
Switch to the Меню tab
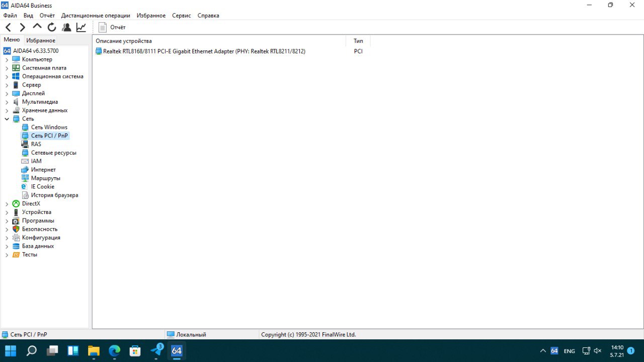(12, 40)
